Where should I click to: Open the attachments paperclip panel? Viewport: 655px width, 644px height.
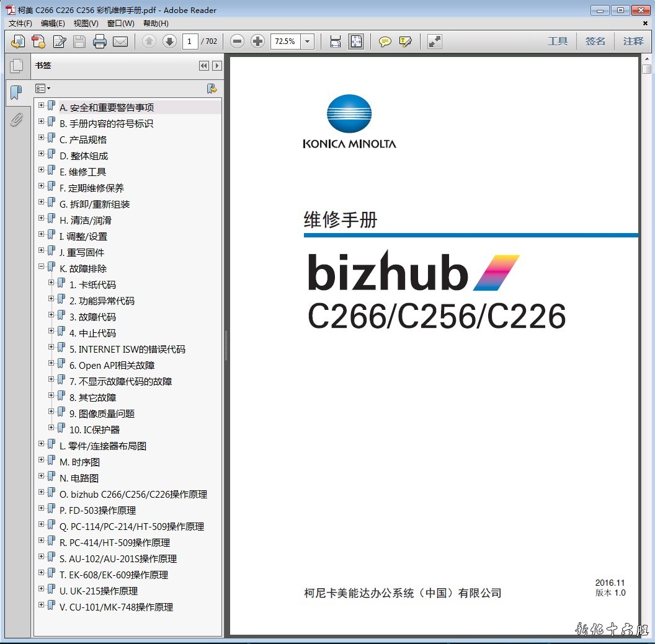click(x=17, y=120)
